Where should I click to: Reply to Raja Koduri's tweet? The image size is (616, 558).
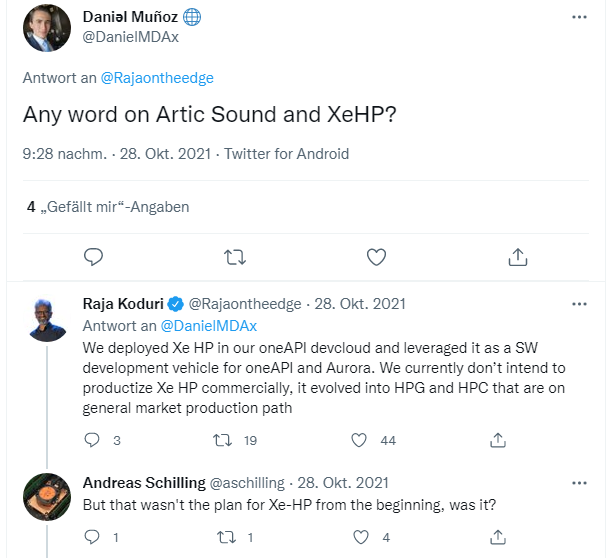[93, 440]
